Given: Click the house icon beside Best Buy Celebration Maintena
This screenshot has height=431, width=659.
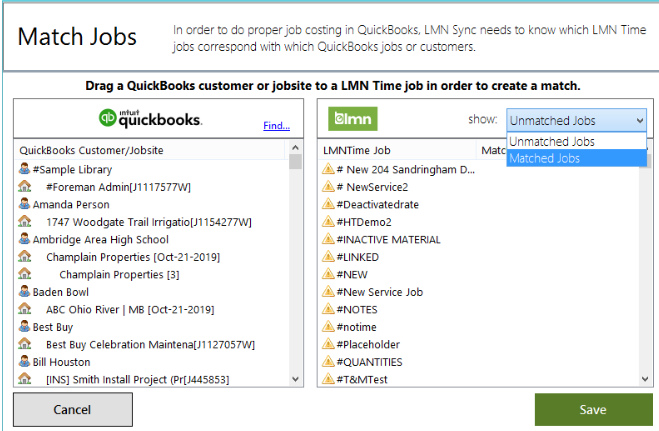Looking at the screenshot, I should click(25, 344).
